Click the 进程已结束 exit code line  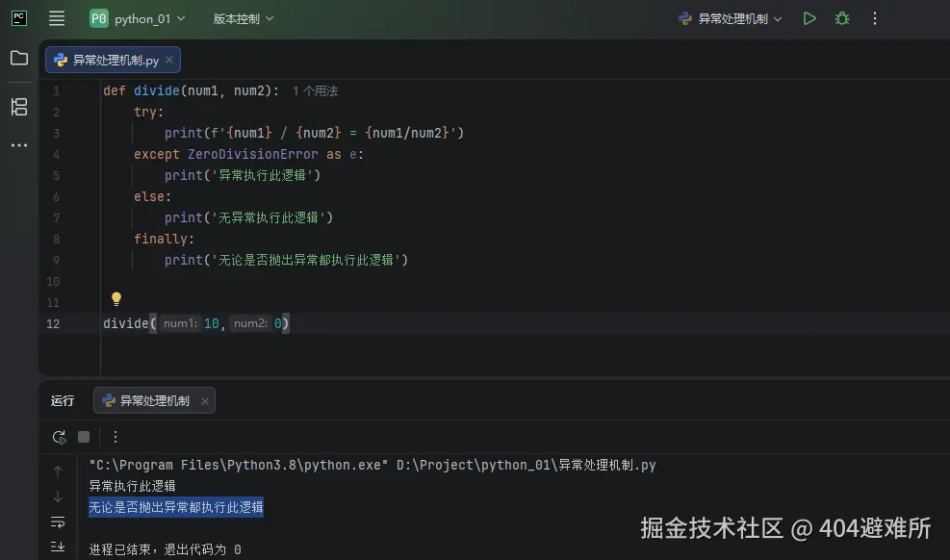165,549
